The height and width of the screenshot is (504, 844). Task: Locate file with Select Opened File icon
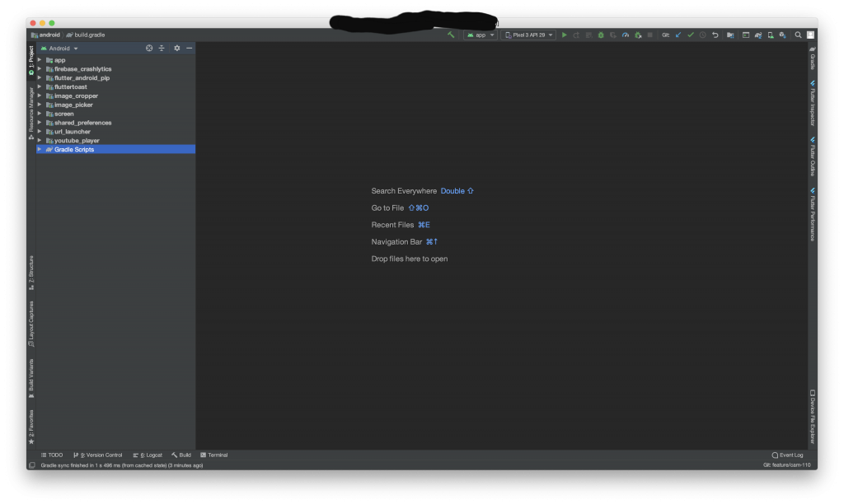tap(149, 49)
